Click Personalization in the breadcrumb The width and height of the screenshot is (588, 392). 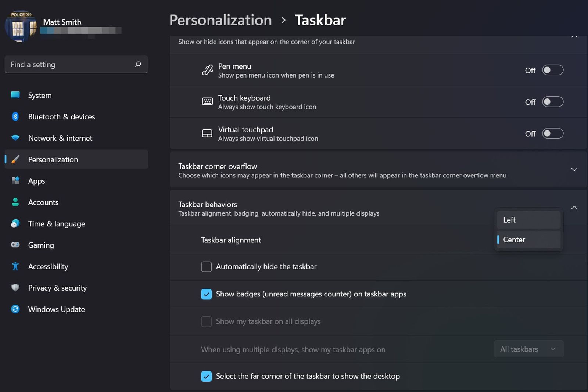(x=220, y=20)
